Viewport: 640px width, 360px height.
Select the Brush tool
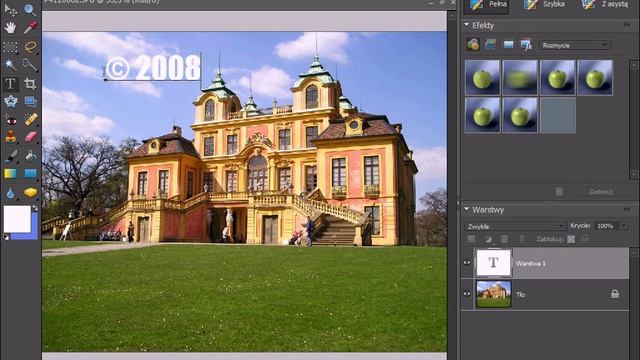pos(10,156)
